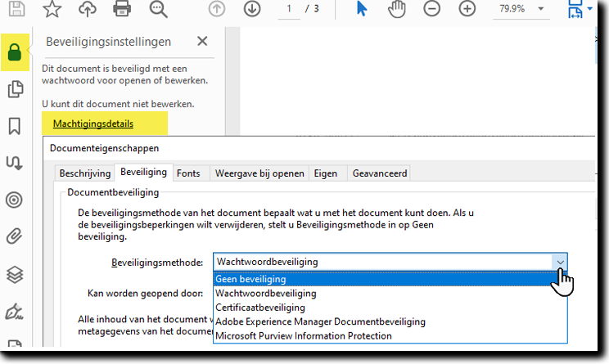Select Adobe Experience Manager Documentbeveiliging
The height and width of the screenshot is (364, 609).
[x=390, y=321]
